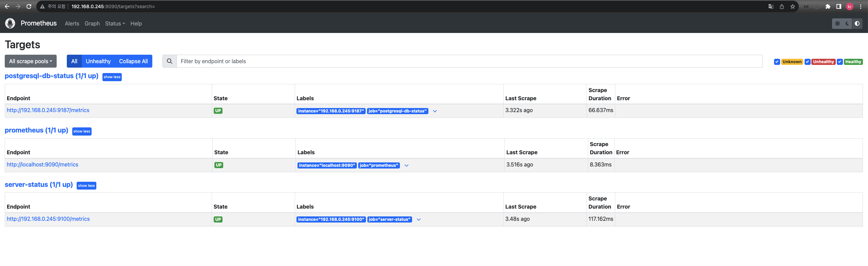
Task: Uncheck the Unknown state checkbox
Action: point(777,62)
